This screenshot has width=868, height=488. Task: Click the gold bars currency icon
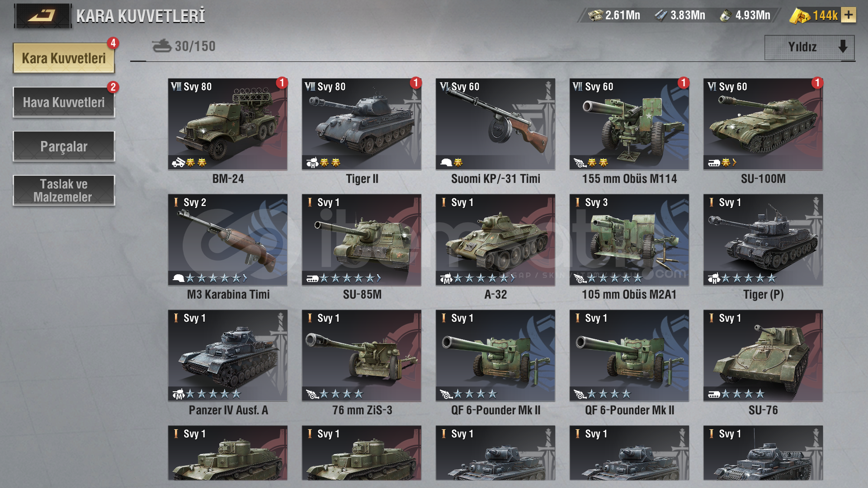tap(800, 16)
